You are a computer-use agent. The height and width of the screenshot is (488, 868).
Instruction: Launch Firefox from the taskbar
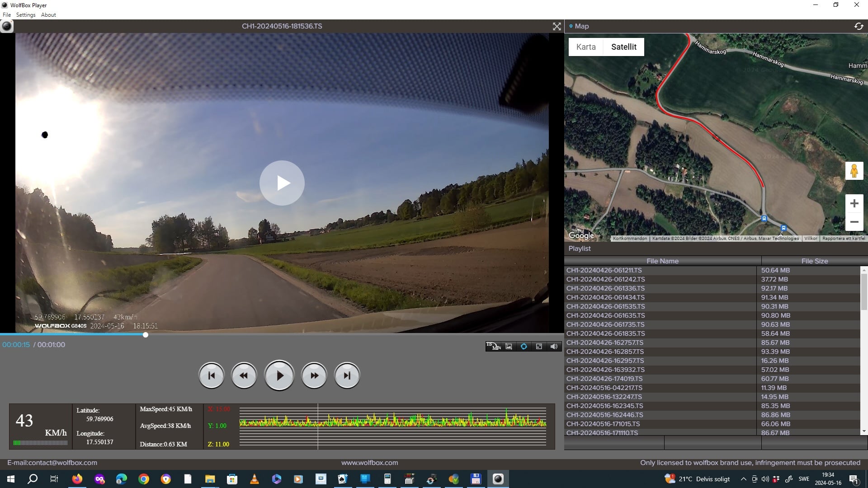[77, 479]
